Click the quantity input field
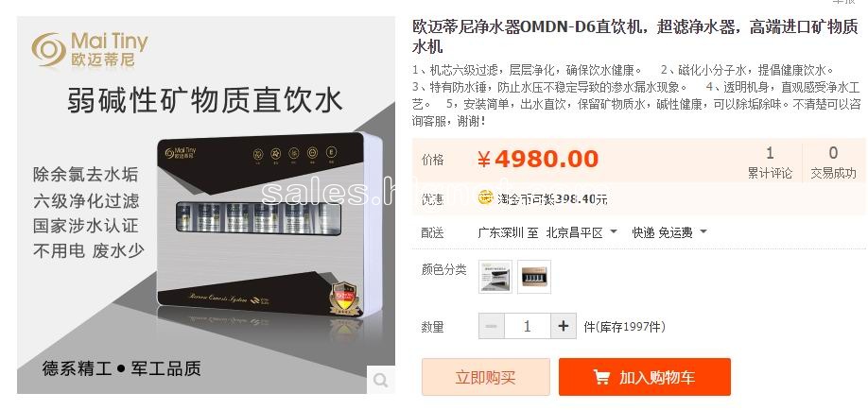The image size is (868, 410). [527, 326]
